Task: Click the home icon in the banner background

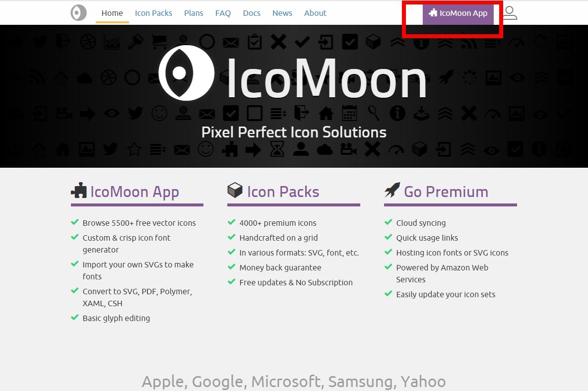Action: tap(326, 113)
